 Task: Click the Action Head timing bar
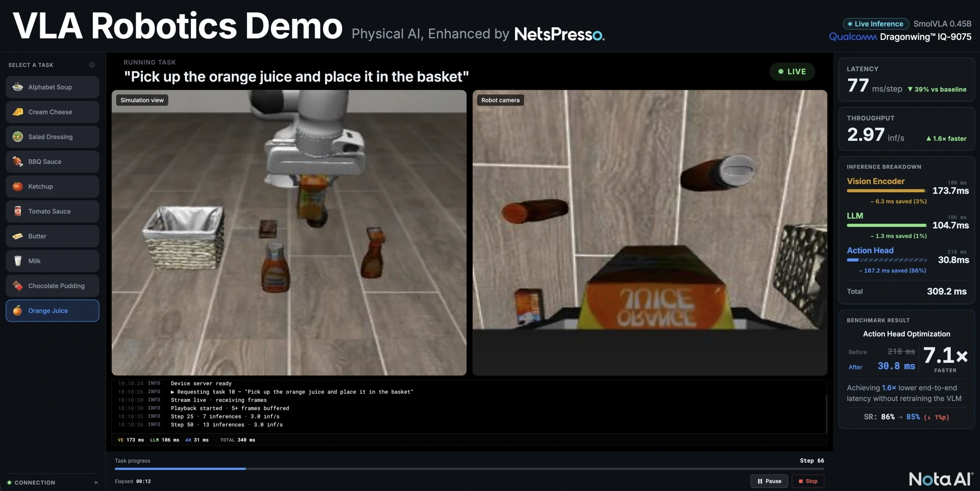(887, 260)
